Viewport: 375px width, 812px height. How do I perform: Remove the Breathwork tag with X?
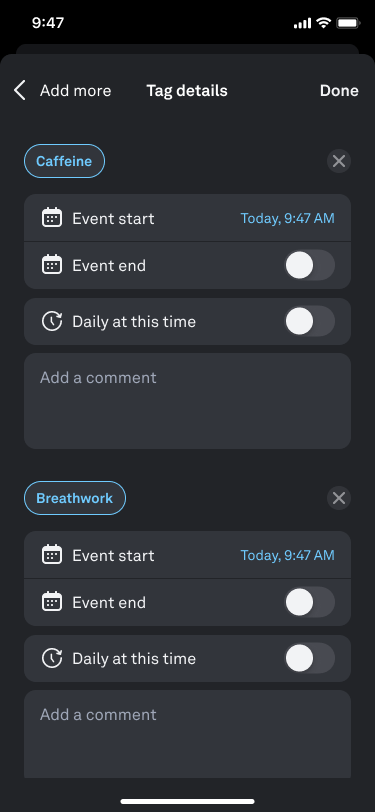click(339, 498)
